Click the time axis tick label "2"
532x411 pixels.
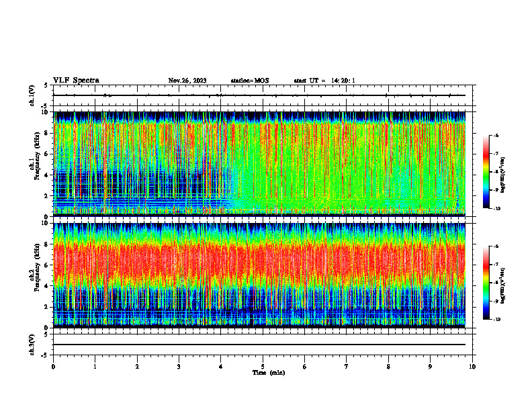[137, 367]
